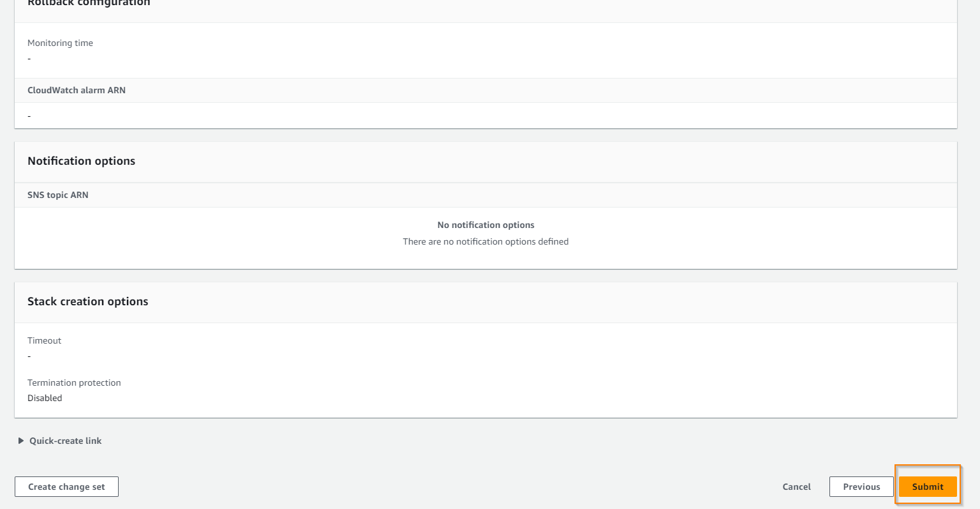The image size is (980, 509).
Task: Select the Termination protection label
Action: (74, 383)
